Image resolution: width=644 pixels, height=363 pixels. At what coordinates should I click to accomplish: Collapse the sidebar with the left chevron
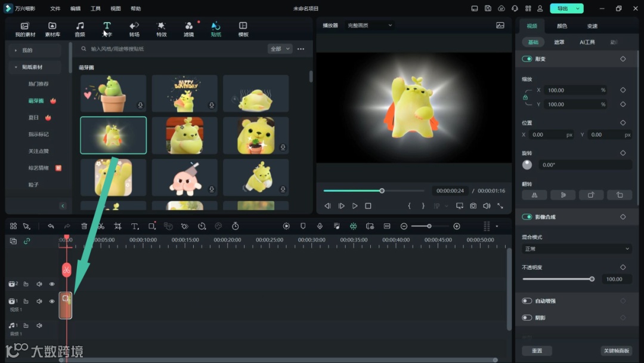point(63,206)
